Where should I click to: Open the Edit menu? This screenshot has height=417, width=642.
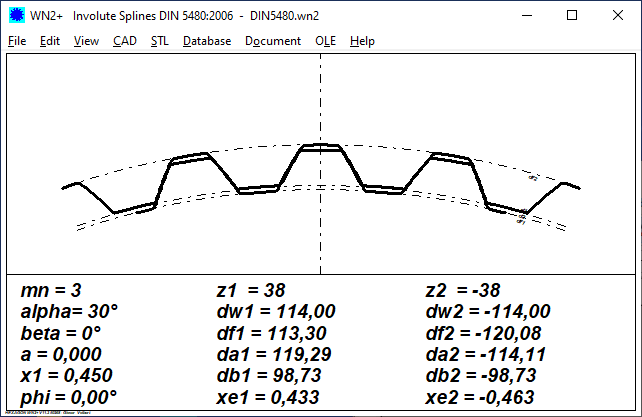pos(50,41)
